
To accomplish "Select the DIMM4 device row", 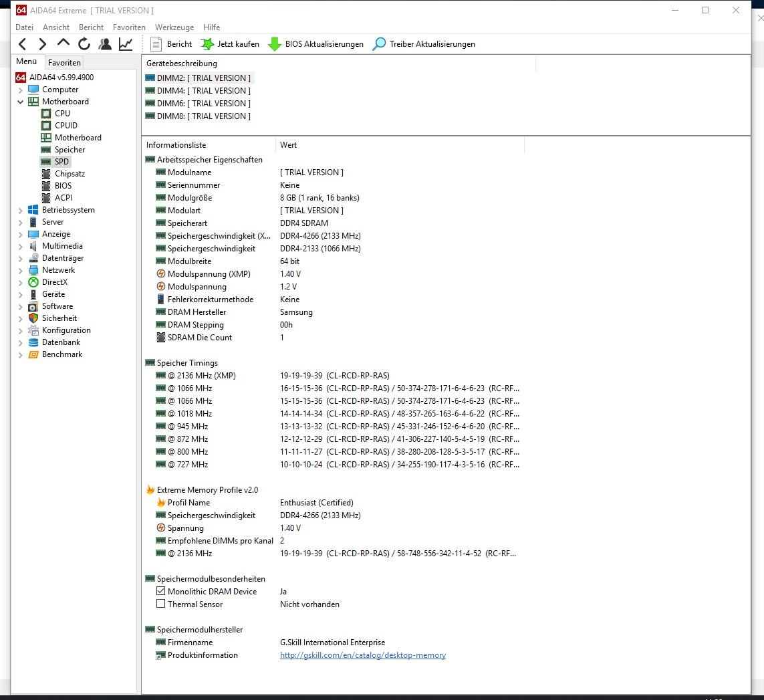I will click(198, 91).
